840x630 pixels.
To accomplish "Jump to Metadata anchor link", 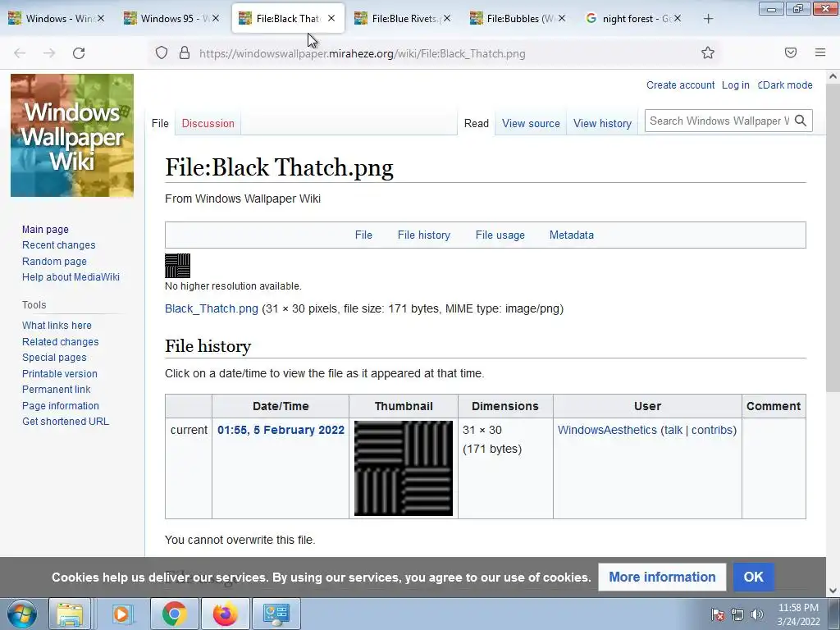I will (x=571, y=235).
